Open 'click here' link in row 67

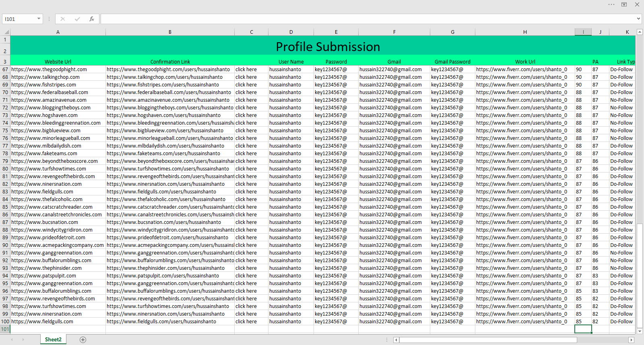(246, 70)
